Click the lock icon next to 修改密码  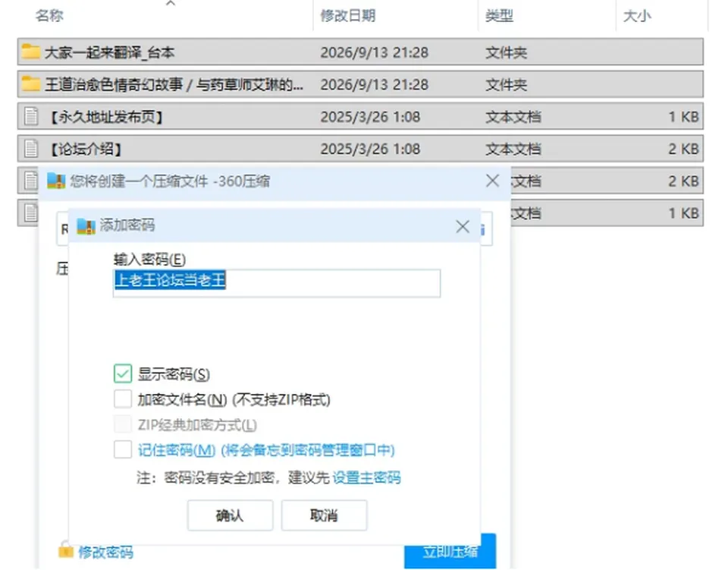(65, 551)
